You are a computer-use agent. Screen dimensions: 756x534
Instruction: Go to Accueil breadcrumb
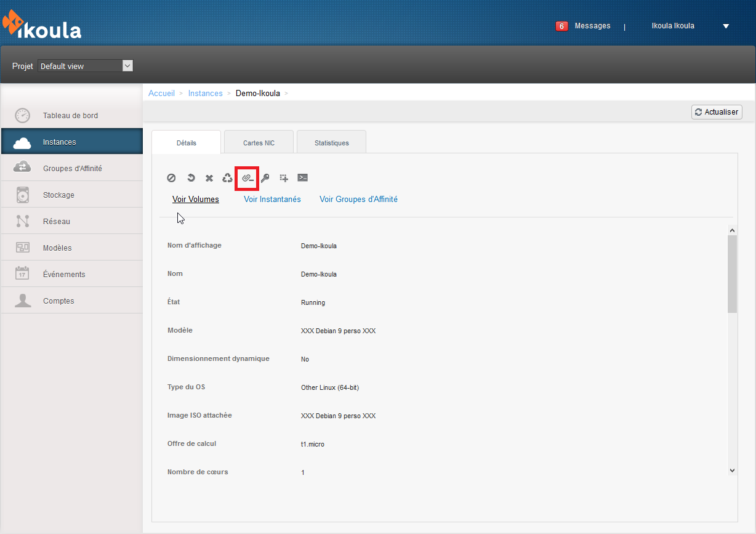point(162,93)
